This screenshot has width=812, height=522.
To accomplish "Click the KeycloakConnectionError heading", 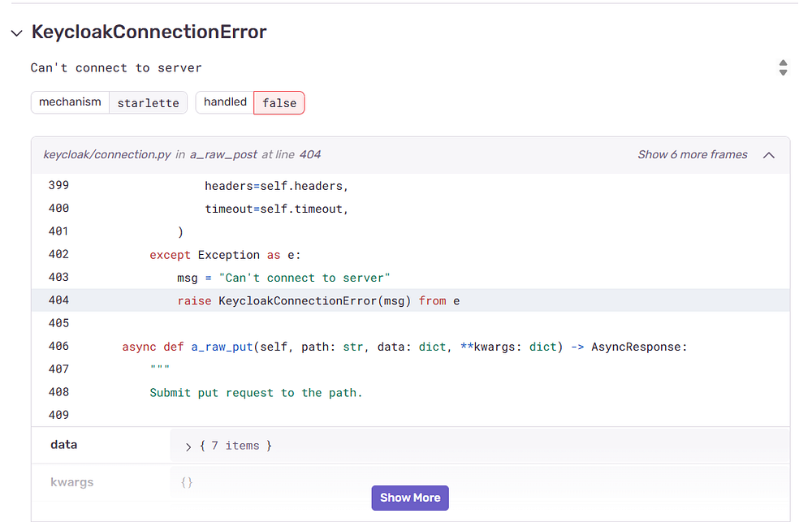I will (149, 32).
